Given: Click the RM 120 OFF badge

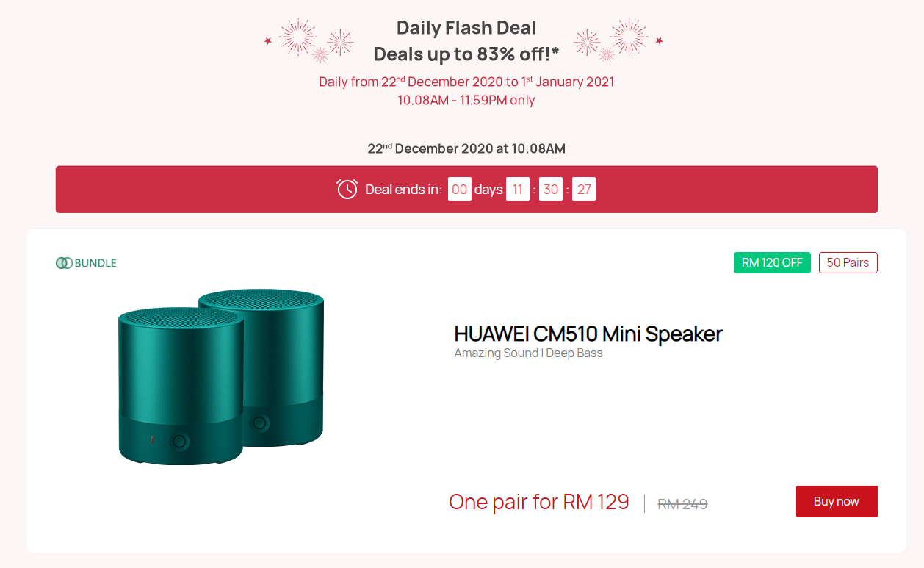Looking at the screenshot, I should pos(771,263).
